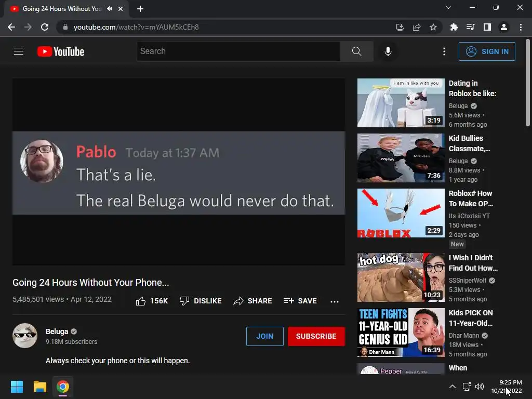Open File Explorer from taskbar

39,387
